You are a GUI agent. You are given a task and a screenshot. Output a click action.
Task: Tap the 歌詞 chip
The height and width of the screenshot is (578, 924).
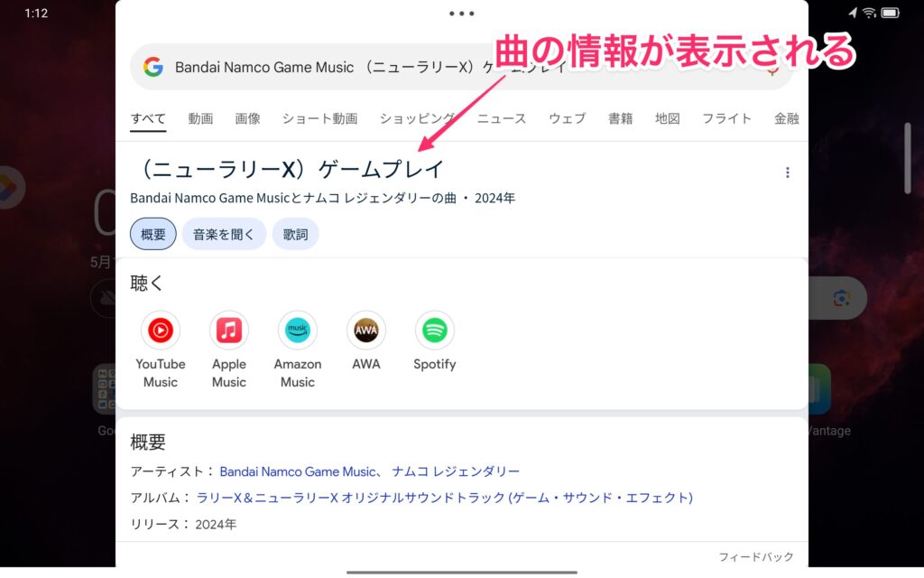point(295,234)
